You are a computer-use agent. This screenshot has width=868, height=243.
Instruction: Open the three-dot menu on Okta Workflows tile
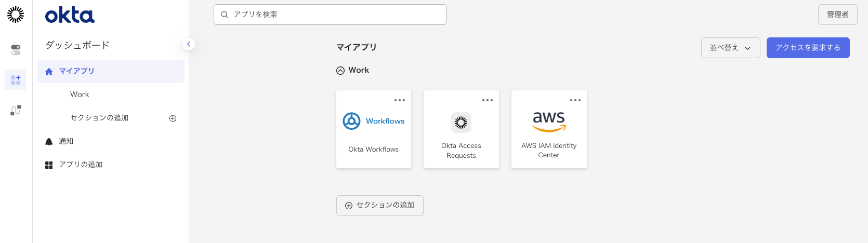[x=399, y=100]
